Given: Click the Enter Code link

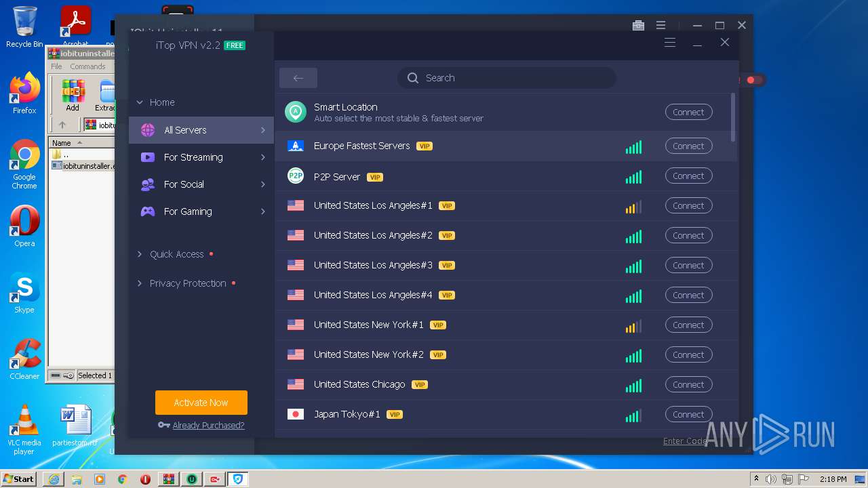Looking at the screenshot, I should [686, 441].
